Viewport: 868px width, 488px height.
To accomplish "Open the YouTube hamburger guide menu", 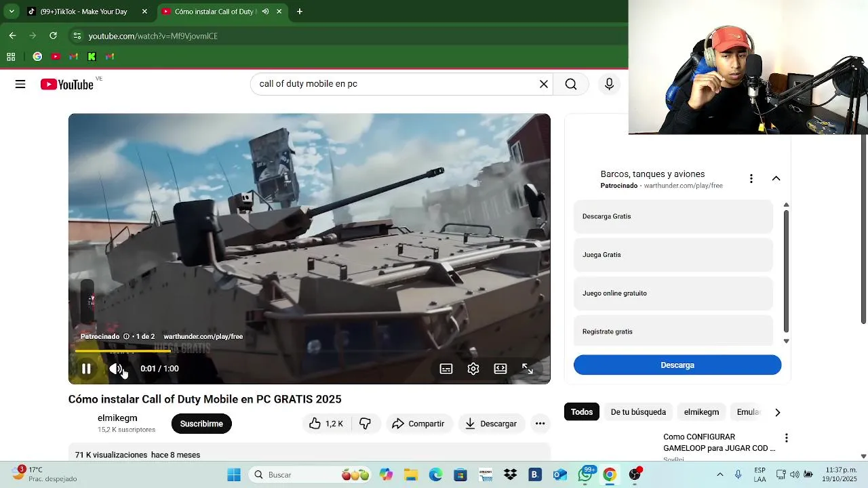I will [x=20, y=84].
